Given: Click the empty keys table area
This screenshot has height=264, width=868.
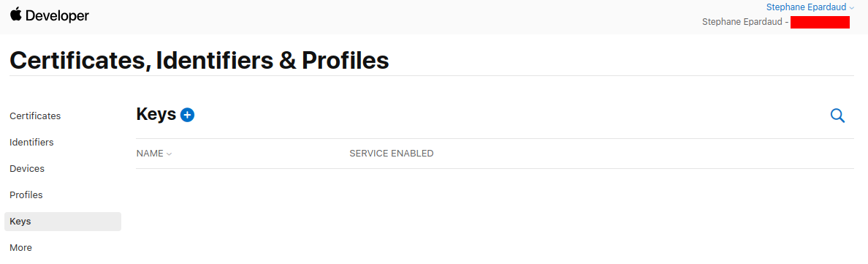Looking at the screenshot, I should point(495,216).
